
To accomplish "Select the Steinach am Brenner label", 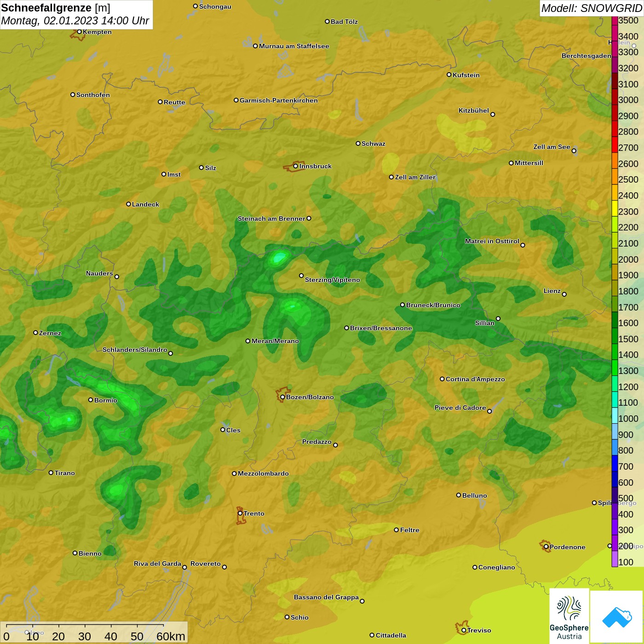I will [271, 218].
